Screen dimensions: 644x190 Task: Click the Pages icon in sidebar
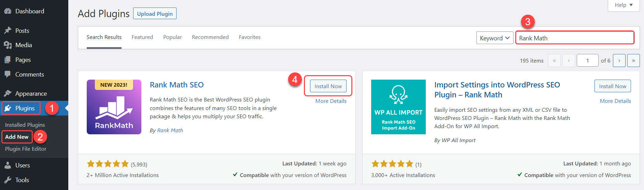[x=8, y=60]
